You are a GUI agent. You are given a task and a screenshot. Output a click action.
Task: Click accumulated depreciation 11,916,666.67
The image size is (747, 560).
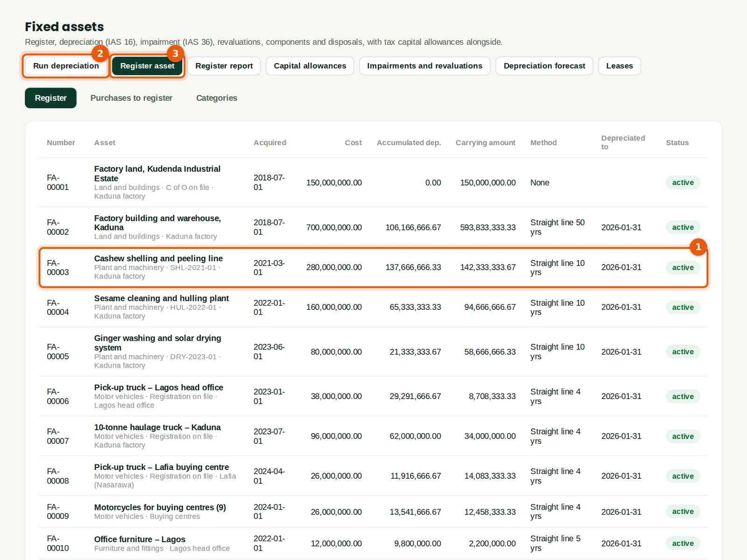pyautogui.click(x=416, y=476)
